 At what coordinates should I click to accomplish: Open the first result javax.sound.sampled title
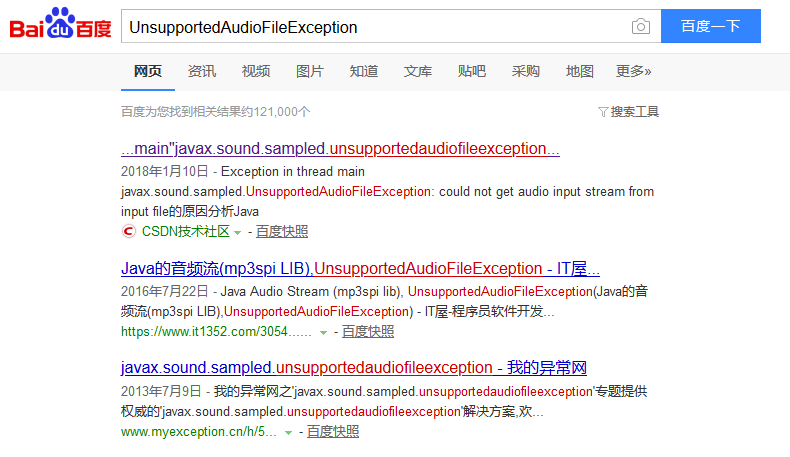[340, 149]
